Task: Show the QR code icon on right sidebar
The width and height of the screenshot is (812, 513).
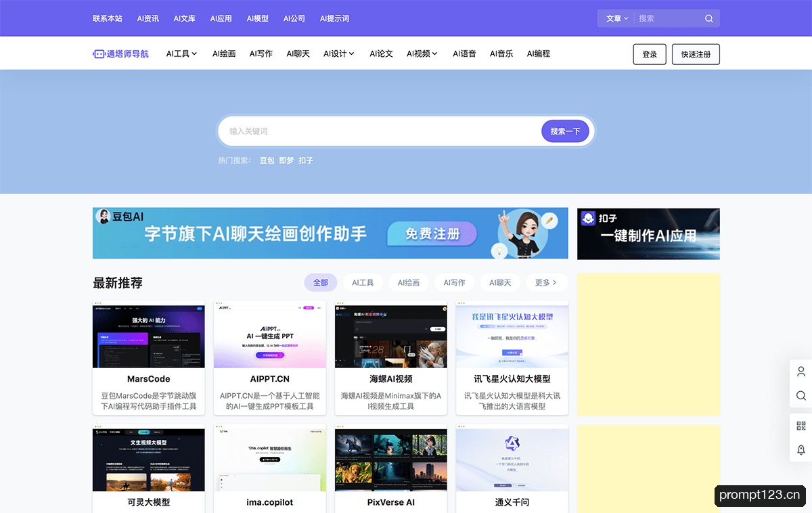Action: (x=801, y=426)
